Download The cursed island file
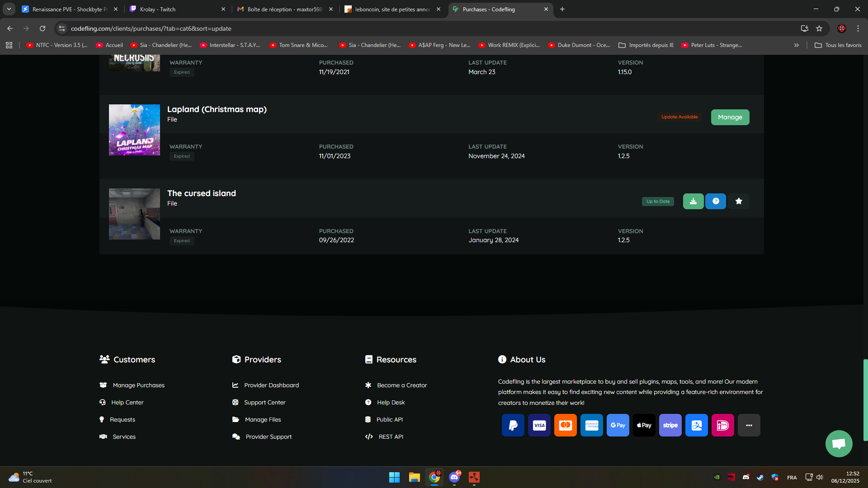Viewport: 868px width, 488px height. pos(693,201)
